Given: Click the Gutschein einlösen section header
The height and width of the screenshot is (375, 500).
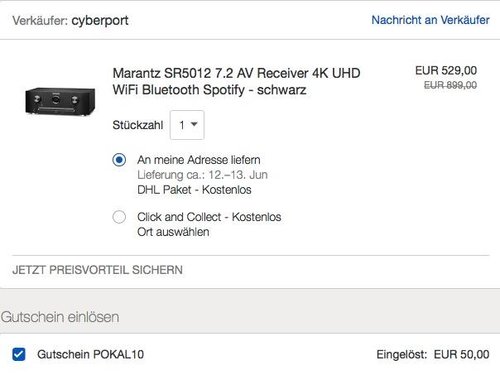Looking at the screenshot, I should tap(60, 317).
